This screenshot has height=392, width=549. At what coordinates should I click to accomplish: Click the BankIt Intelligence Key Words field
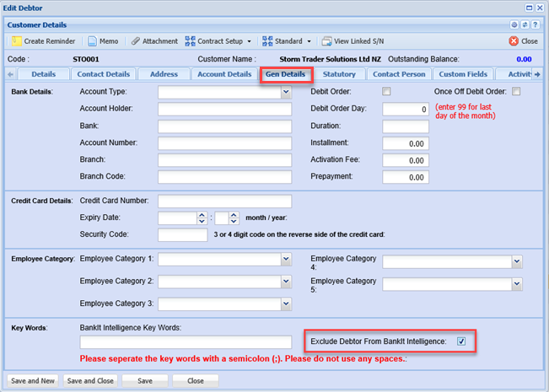186,341
